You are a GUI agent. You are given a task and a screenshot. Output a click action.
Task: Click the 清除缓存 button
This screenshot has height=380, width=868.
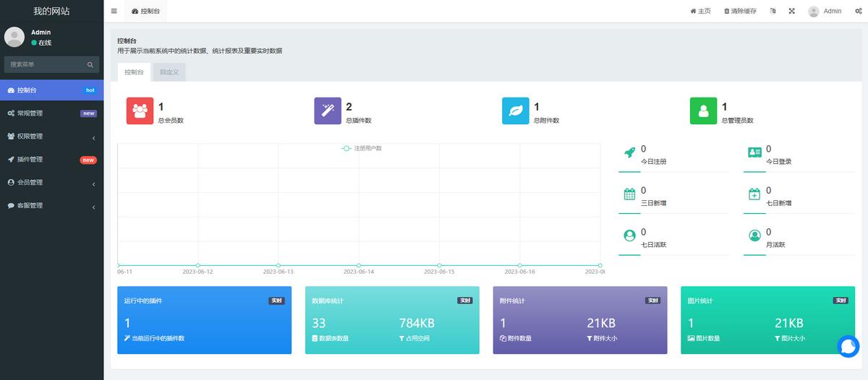(740, 12)
